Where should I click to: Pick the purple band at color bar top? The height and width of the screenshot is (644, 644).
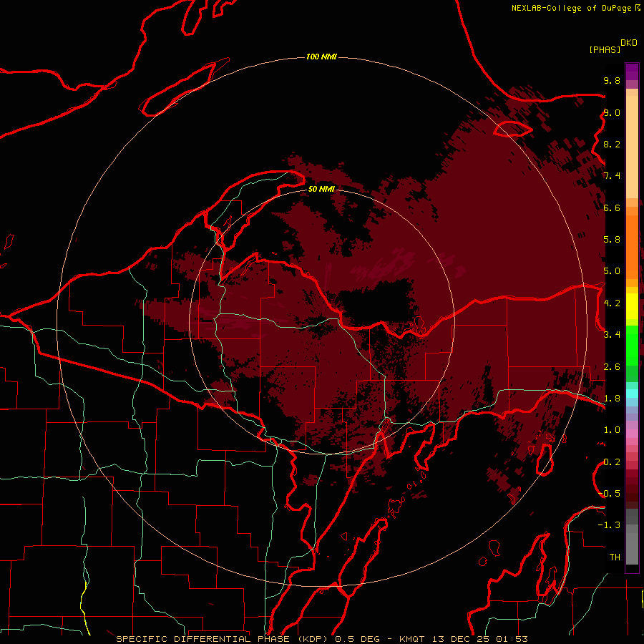632,72
